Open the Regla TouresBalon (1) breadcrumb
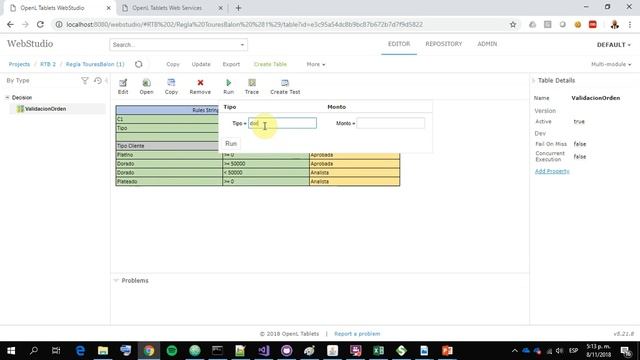Viewport: 640px width, 360px height. coord(95,64)
